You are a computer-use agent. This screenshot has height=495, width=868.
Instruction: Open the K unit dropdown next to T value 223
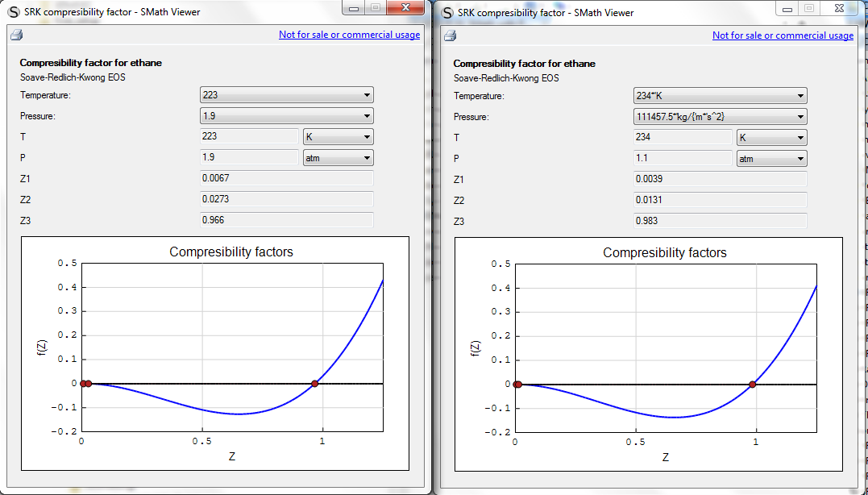tap(338, 137)
